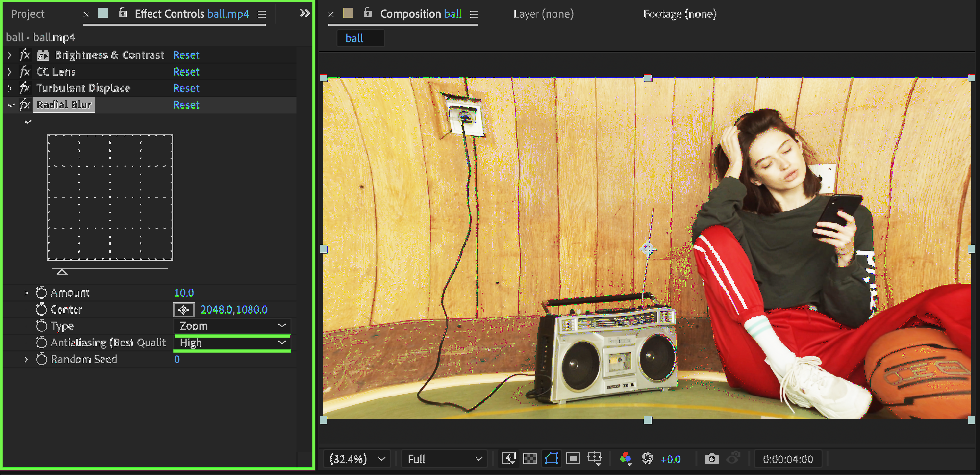980x475 pixels.
Task: Click the effect center point in the viewer
Action: click(647, 249)
